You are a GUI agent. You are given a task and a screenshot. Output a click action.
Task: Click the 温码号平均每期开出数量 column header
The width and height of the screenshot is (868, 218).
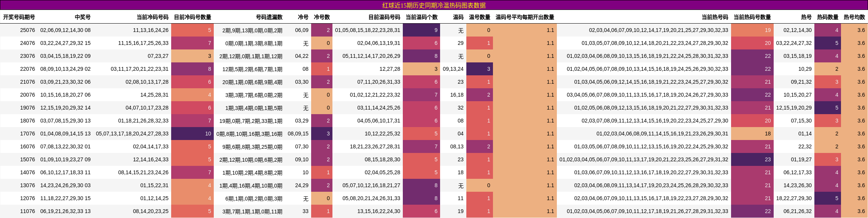pos(525,17)
